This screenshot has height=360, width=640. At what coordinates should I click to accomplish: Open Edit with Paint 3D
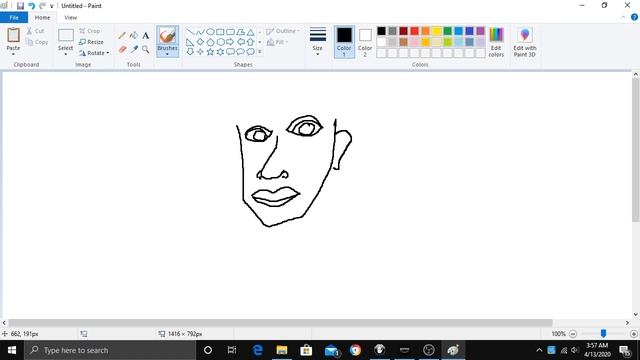pos(525,42)
